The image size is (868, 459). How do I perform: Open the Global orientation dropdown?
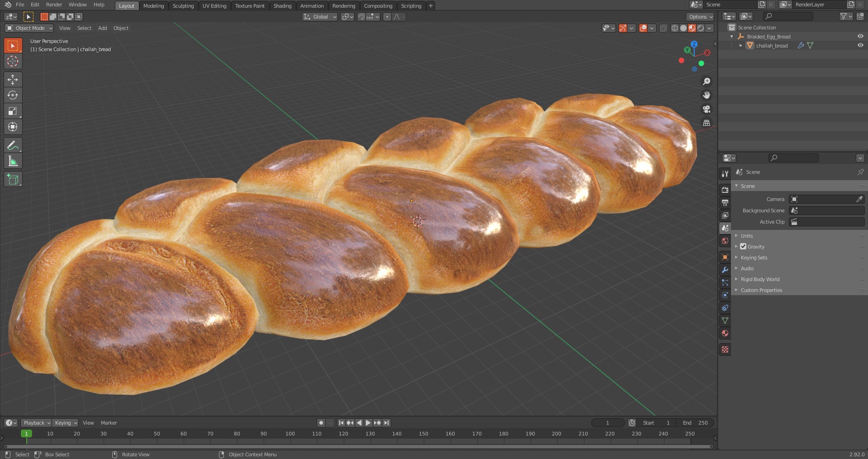pos(320,17)
